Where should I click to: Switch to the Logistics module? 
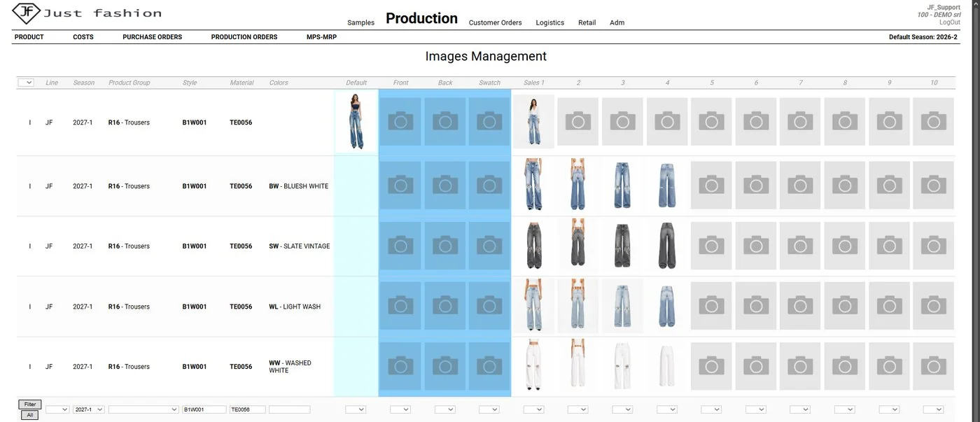pyautogui.click(x=549, y=22)
